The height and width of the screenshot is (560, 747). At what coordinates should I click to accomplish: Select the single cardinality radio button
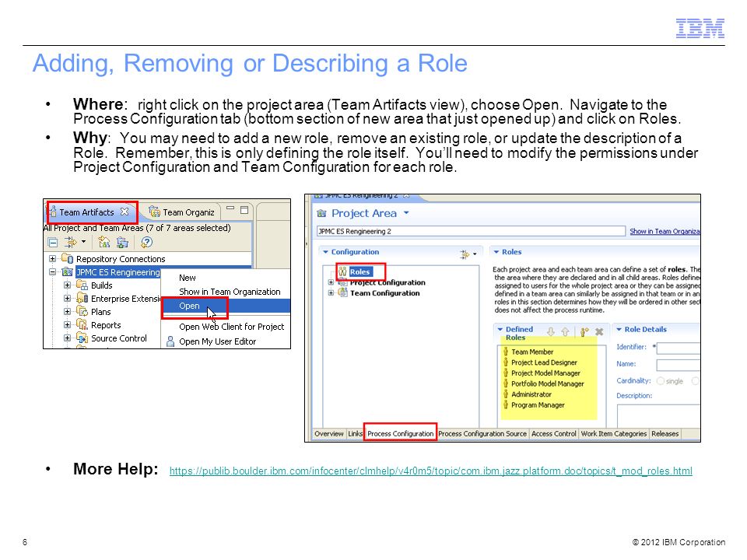click(x=661, y=381)
